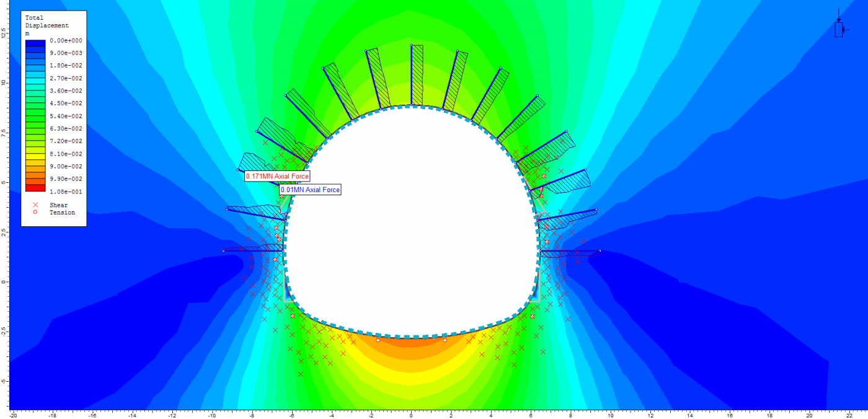Click the Tension circle legend symbol
The width and height of the screenshot is (868, 419).
pos(35,213)
